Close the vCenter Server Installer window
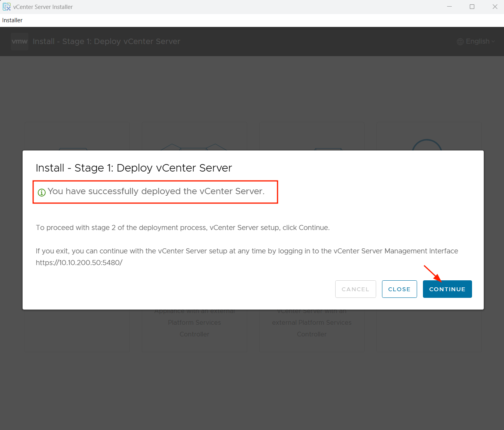The height and width of the screenshot is (430, 504). point(495,7)
